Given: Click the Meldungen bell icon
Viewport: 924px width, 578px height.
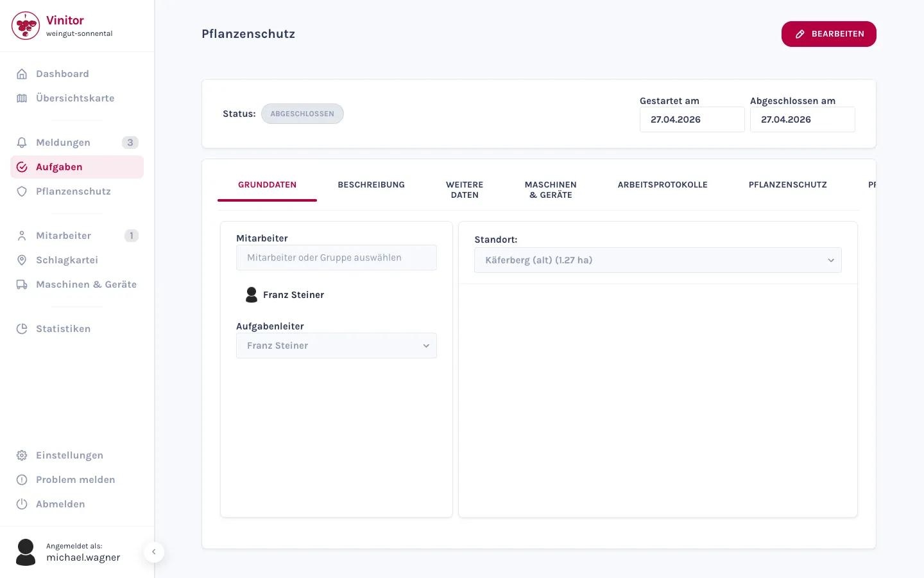Looking at the screenshot, I should (22, 143).
